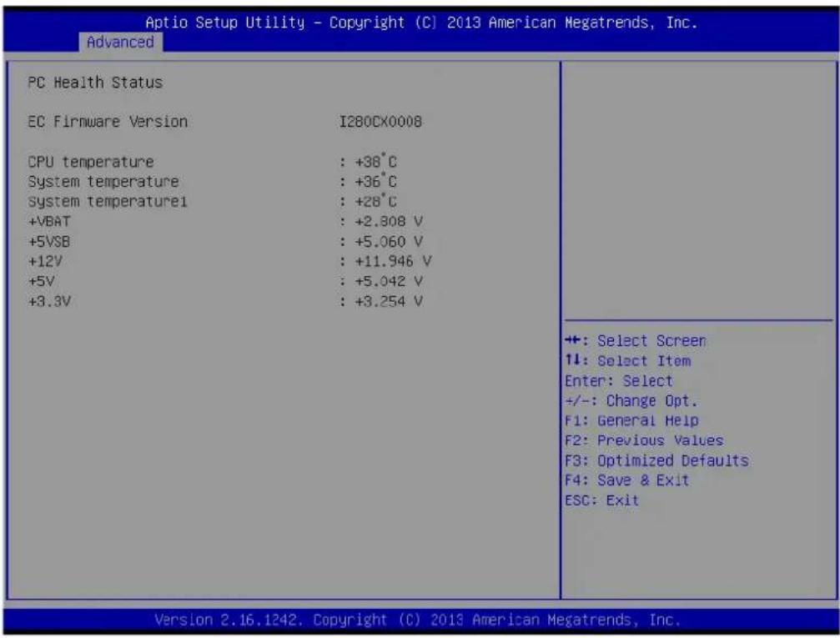Image resolution: width=840 pixels, height=638 pixels.
Task: Select the System temperature label
Action: pos(103,182)
